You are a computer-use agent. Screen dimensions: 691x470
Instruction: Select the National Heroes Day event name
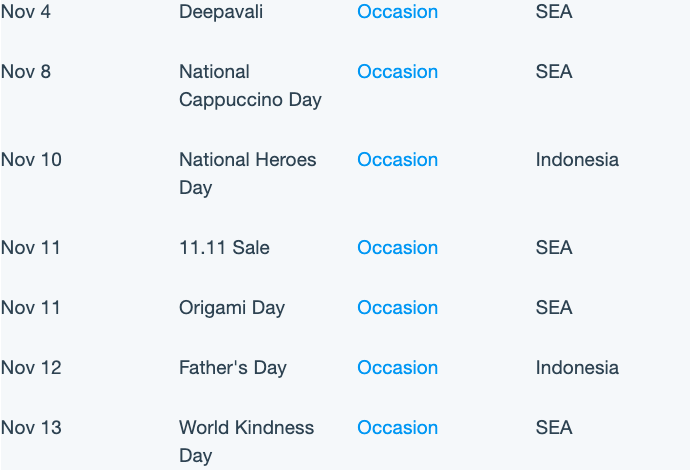(248, 174)
